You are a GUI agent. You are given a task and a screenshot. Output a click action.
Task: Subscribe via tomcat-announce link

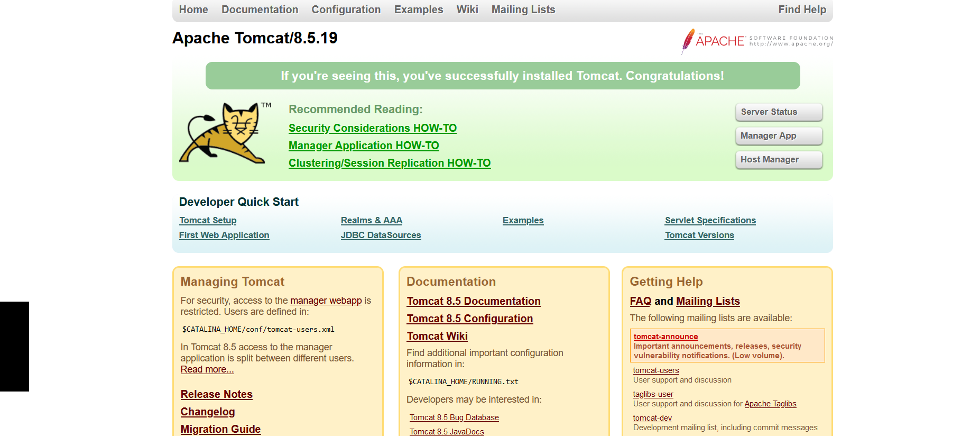point(666,337)
